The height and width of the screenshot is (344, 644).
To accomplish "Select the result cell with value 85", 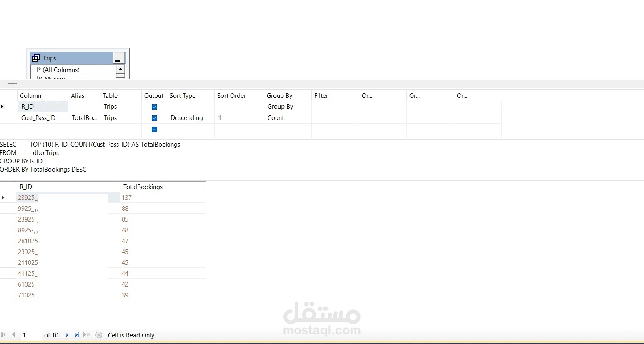I will [x=163, y=219].
